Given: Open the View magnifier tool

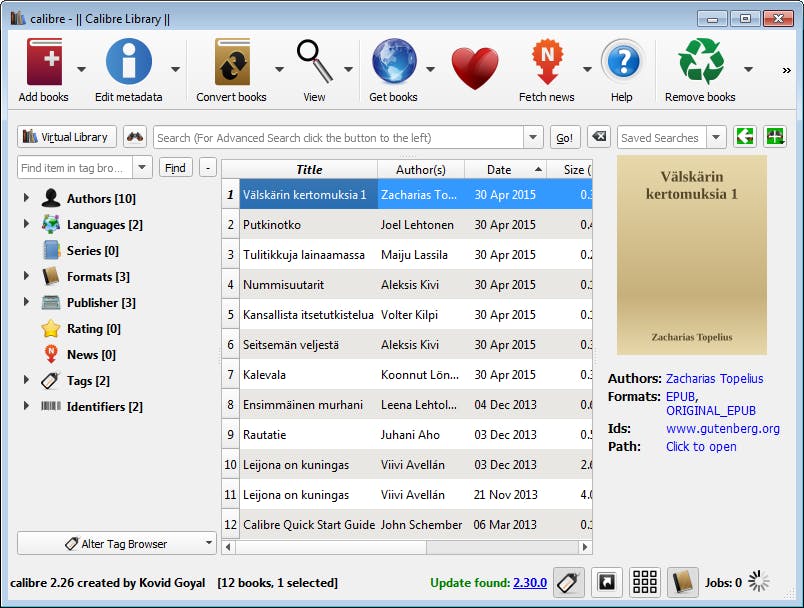Looking at the screenshot, I should coord(314,62).
